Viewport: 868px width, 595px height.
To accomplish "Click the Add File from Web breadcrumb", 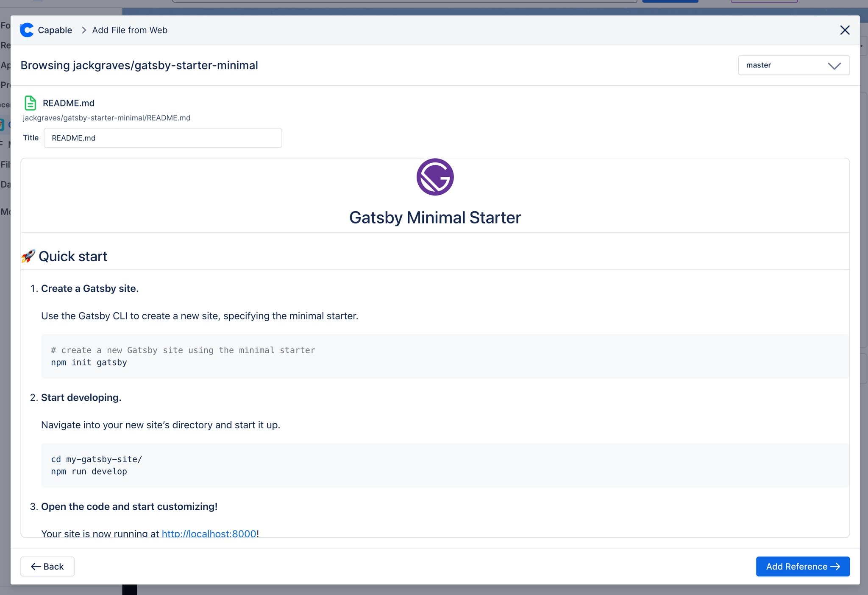I will pos(130,30).
